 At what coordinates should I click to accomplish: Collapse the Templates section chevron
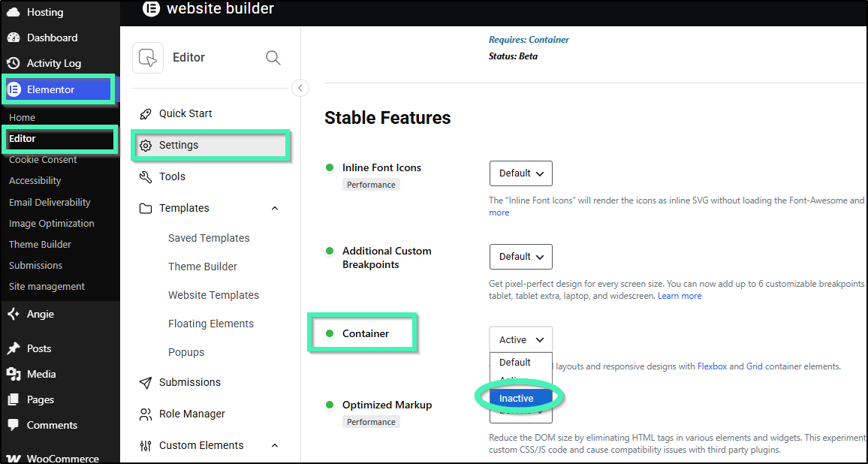click(275, 208)
